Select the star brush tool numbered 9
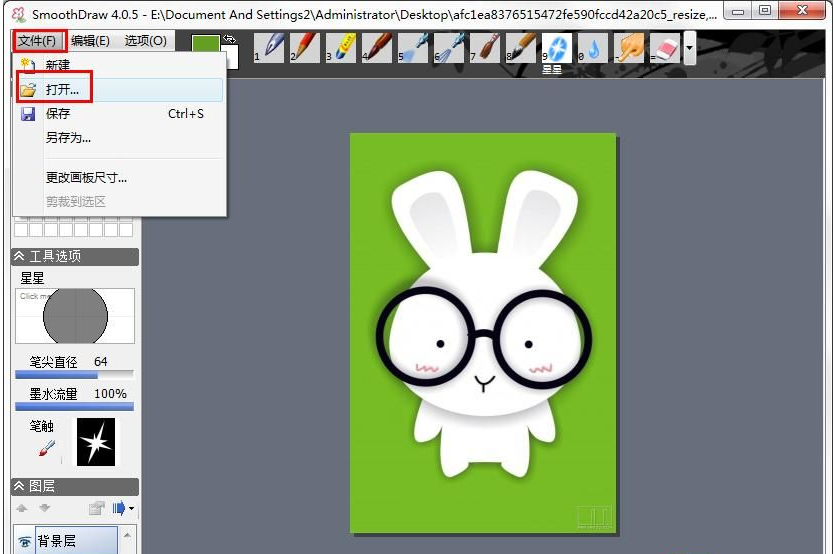The width and height of the screenshot is (834, 554). 557,47
